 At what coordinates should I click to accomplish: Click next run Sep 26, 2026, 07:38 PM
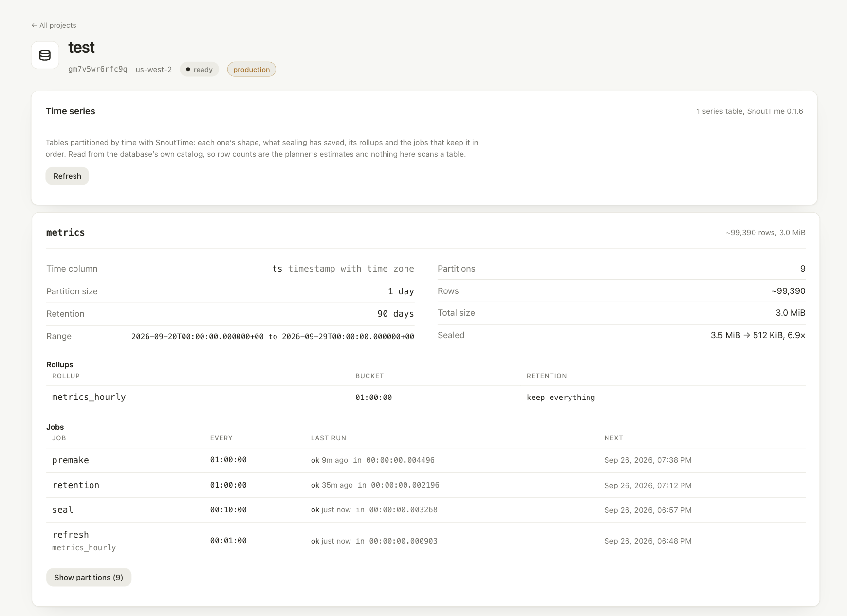click(x=648, y=460)
